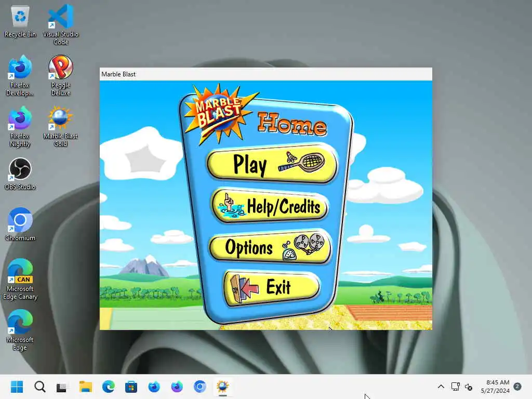Launch Firefox Nightly from the taskbar
The height and width of the screenshot is (399, 532).
pyautogui.click(x=177, y=387)
